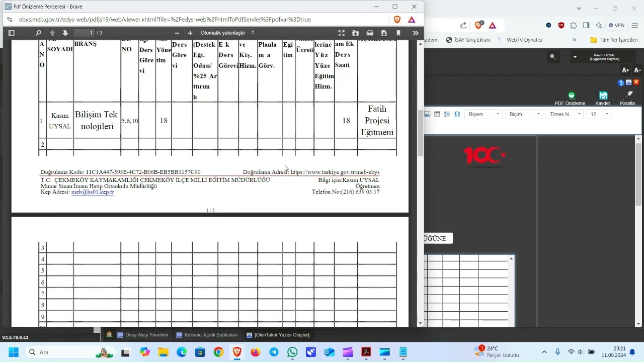Image resolution: width=644 pixels, height=362 pixels.
Task: Toggle the Brave sidebar panel
Action: 586,25
